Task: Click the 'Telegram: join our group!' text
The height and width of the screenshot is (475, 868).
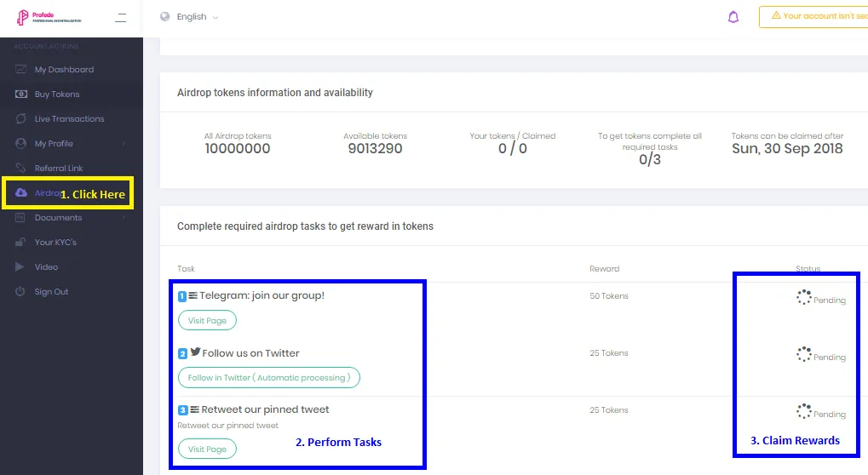Action: click(262, 295)
